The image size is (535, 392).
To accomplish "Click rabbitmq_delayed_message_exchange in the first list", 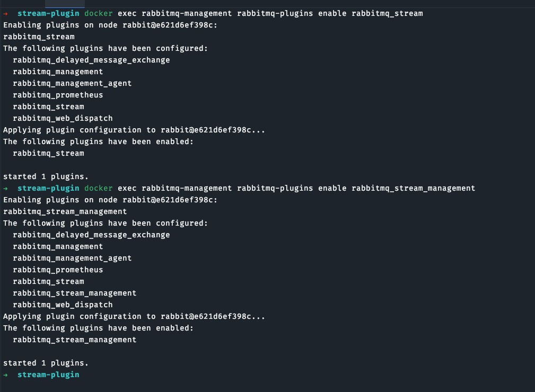I will coord(91,60).
